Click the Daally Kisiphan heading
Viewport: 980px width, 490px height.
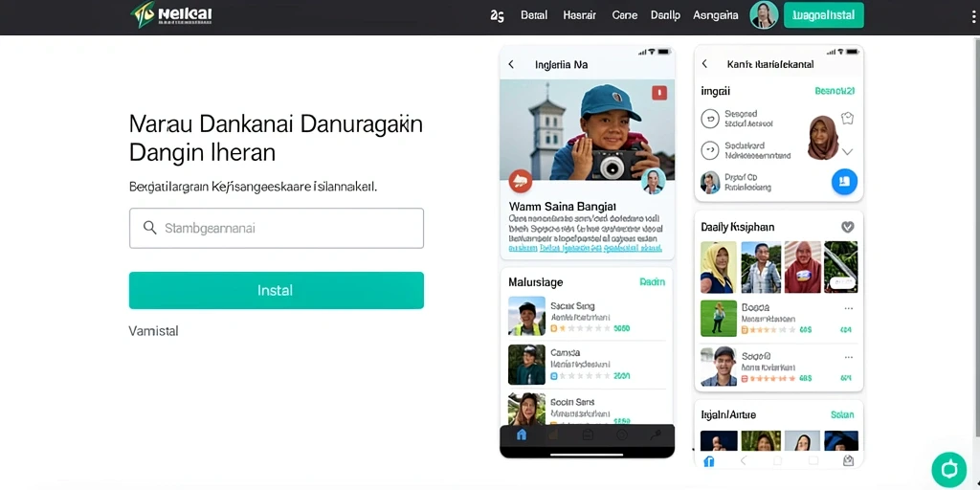(738, 227)
